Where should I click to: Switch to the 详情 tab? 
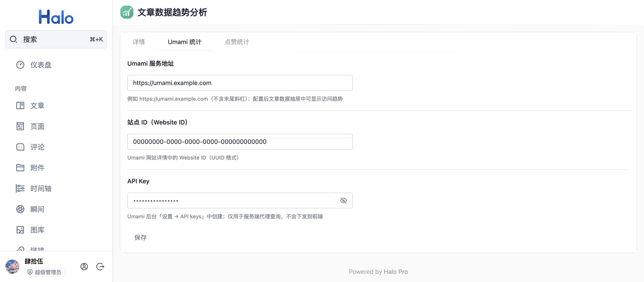139,42
